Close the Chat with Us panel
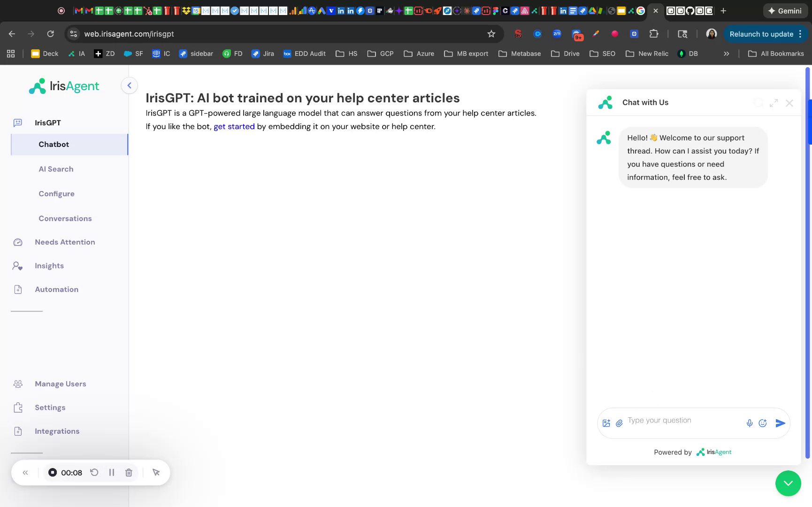Screen dimensions: 812x507 (x=789, y=103)
